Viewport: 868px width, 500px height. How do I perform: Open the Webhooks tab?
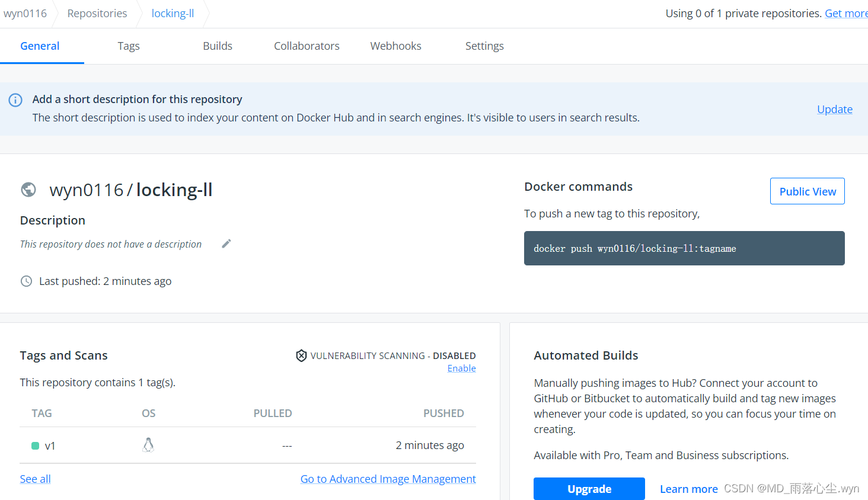coord(395,46)
